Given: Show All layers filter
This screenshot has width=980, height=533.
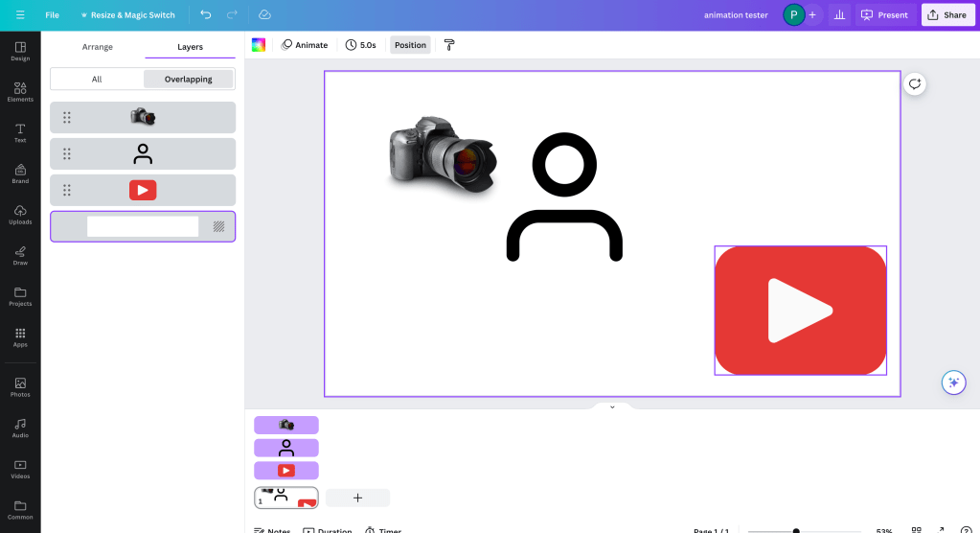Looking at the screenshot, I should [x=97, y=79].
